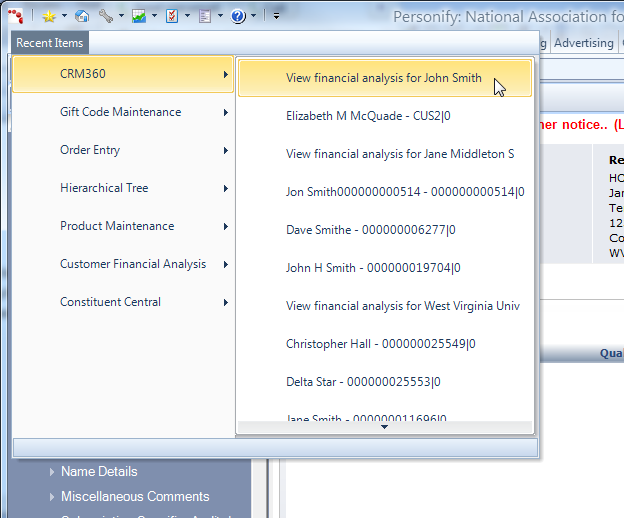Click the Personify application logo icon
The height and width of the screenshot is (518, 624).
tap(14, 16)
